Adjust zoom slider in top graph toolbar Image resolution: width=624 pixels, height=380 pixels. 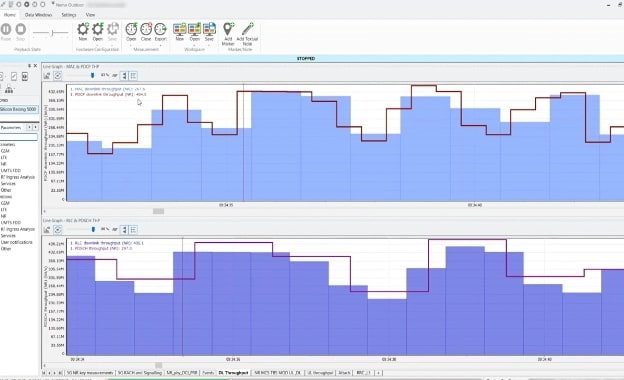point(81,76)
